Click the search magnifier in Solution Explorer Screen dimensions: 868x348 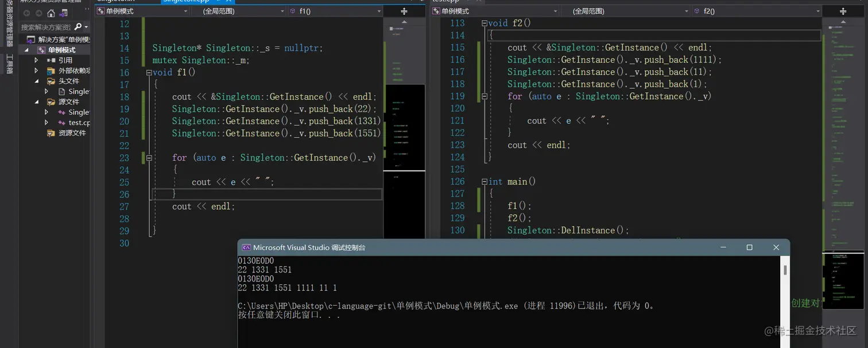(78, 25)
